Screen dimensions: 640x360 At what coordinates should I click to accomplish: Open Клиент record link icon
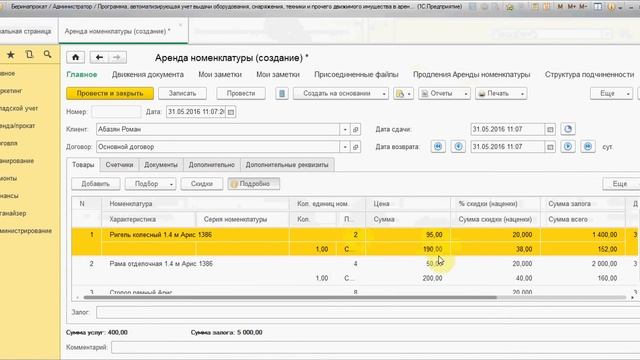coord(356,129)
